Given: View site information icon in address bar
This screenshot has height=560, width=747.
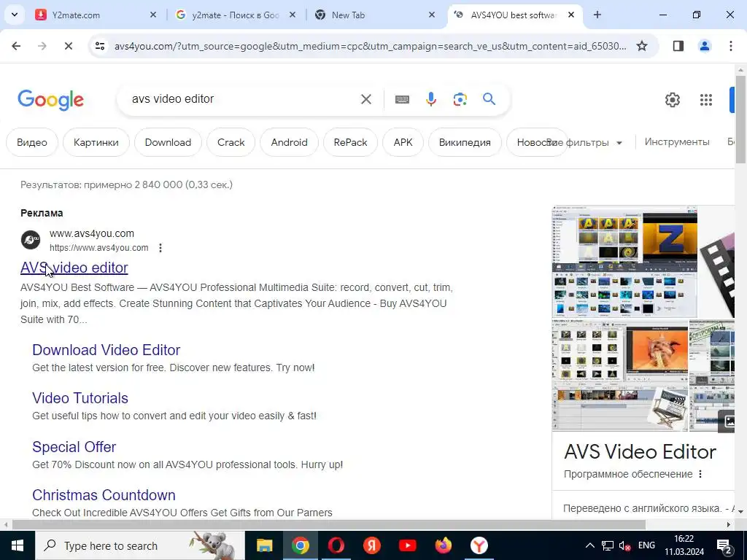Looking at the screenshot, I should pyautogui.click(x=99, y=46).
